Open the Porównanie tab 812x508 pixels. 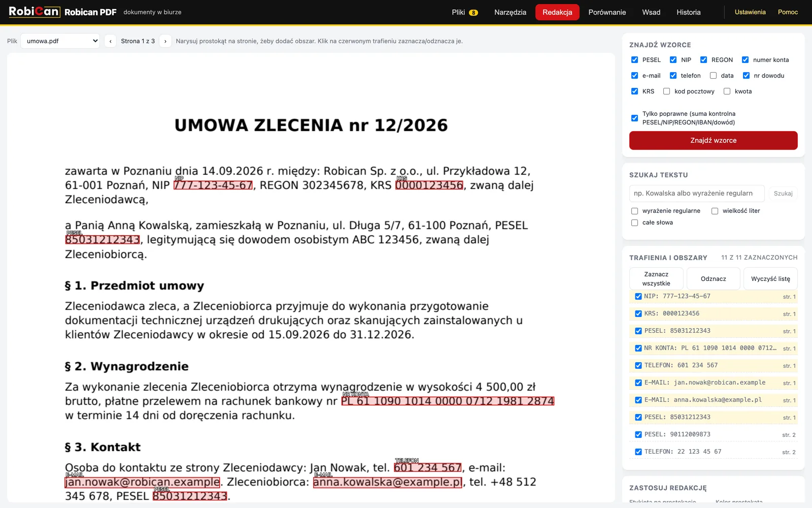(607, 12)
